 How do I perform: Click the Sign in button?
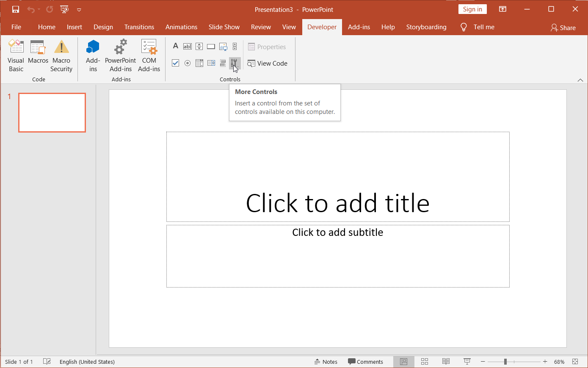[472, 9]
